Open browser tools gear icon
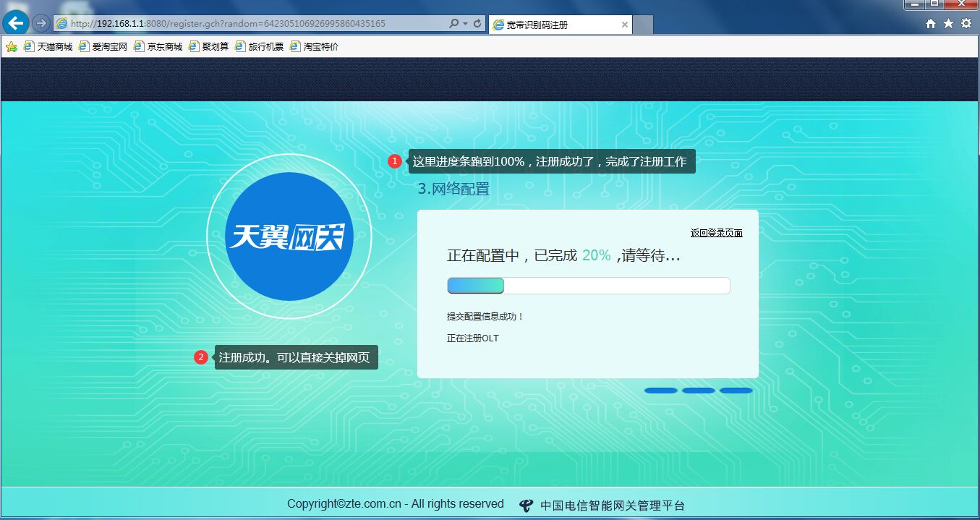The height and width of the screenshot is (520, 980). coord(966,24)
